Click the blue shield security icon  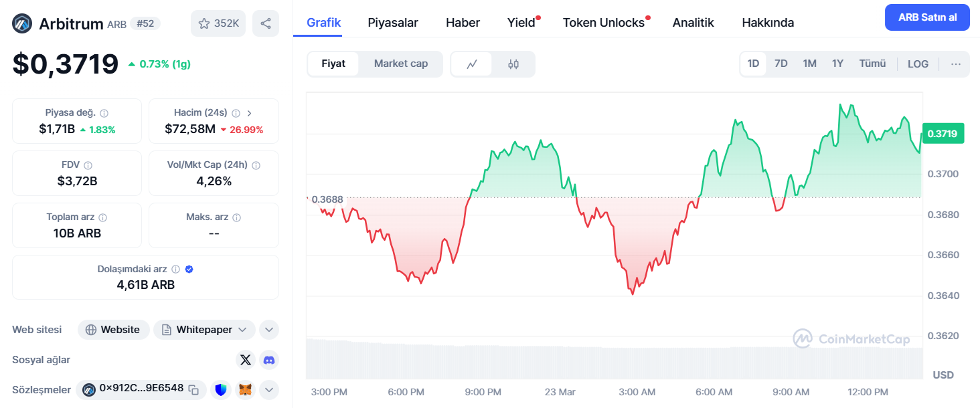(221, 389)
